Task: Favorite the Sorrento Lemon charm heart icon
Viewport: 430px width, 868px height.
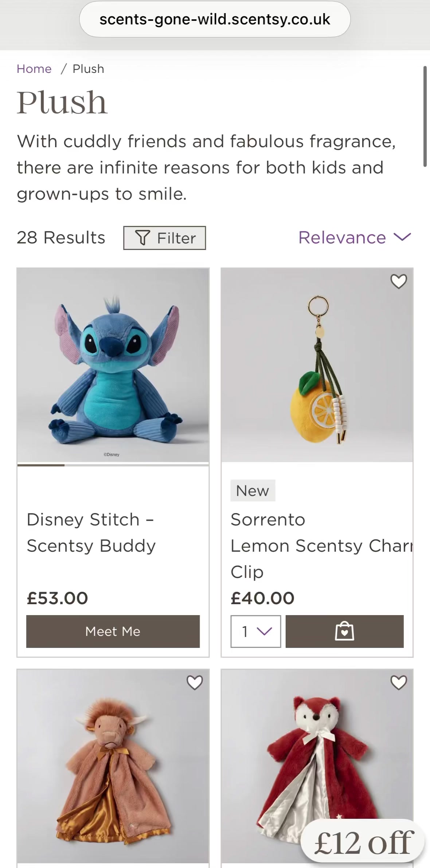Action: pos(398,281)
